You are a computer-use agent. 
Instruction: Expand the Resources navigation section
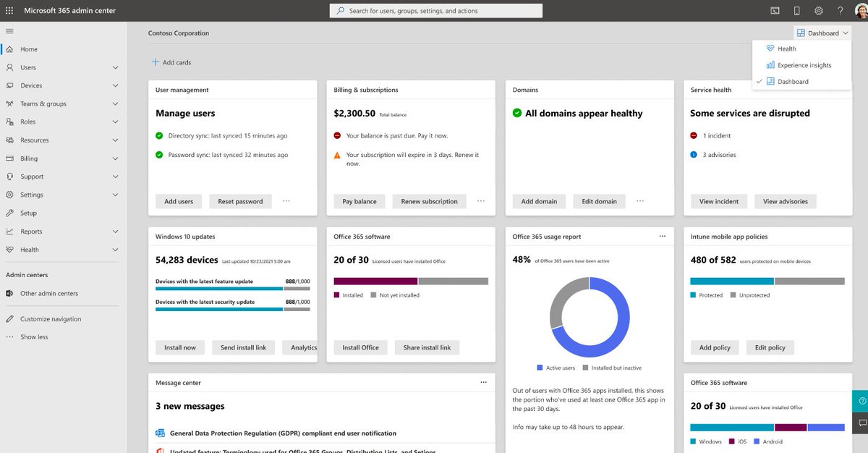[115, 140]
